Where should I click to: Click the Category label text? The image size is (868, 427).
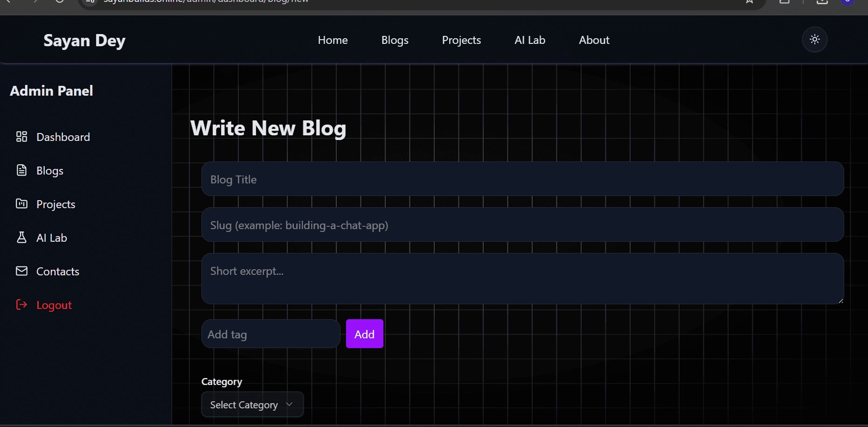pyautogui.click(x=222, y=382)
